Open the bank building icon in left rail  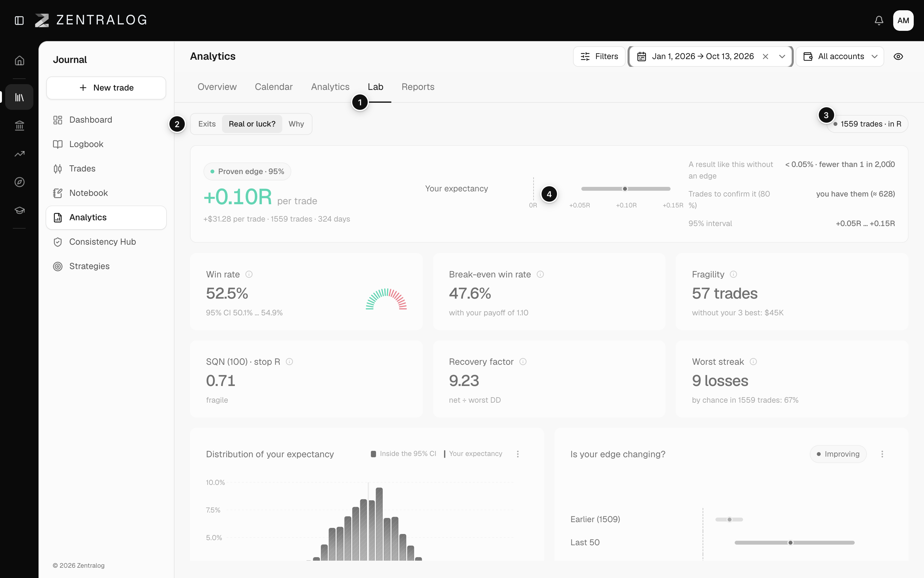click(x=20, y=125)
